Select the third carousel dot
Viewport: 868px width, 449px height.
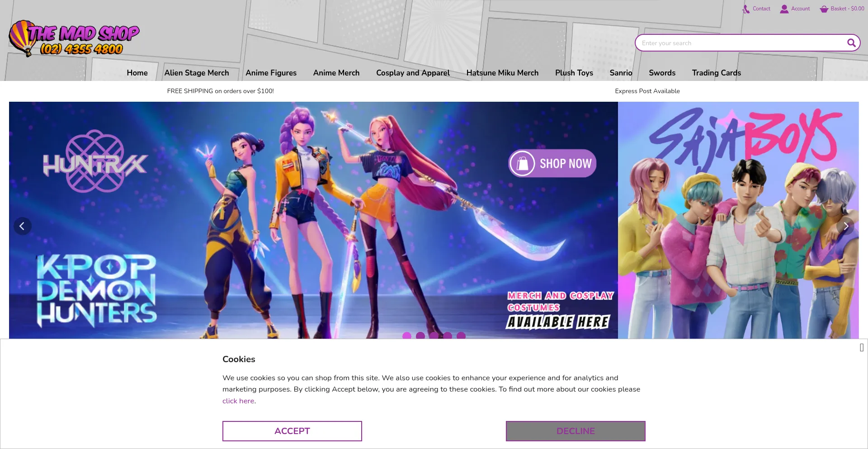point(434,336)
